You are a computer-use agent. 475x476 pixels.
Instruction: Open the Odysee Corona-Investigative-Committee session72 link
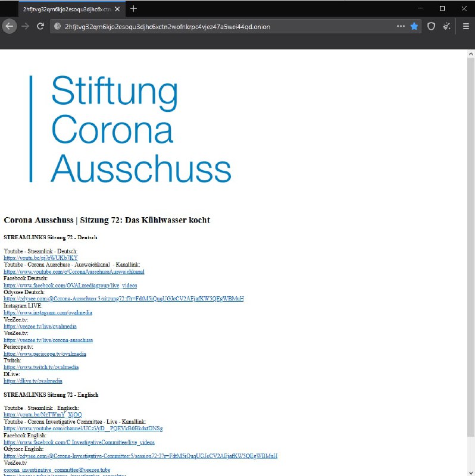click(140, 456)
